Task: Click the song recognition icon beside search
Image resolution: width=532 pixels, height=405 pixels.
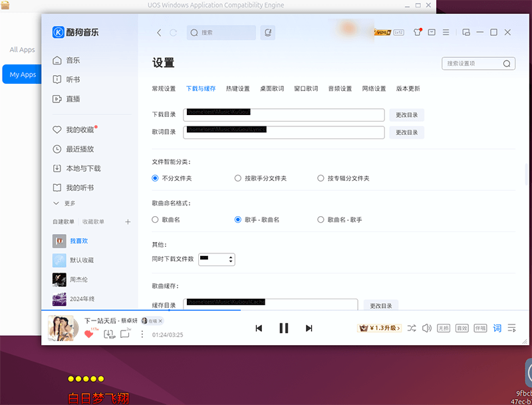Action: click(x=268, y=33)
